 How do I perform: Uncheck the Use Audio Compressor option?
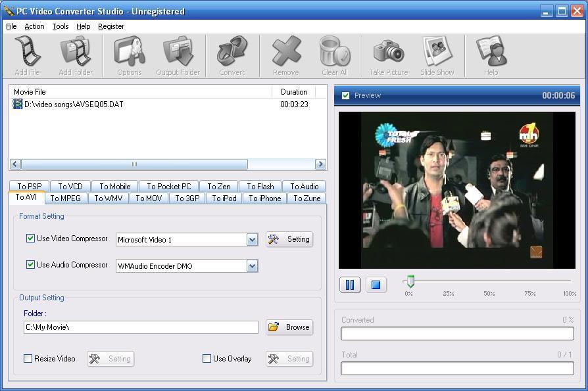(x=30, y=265)
